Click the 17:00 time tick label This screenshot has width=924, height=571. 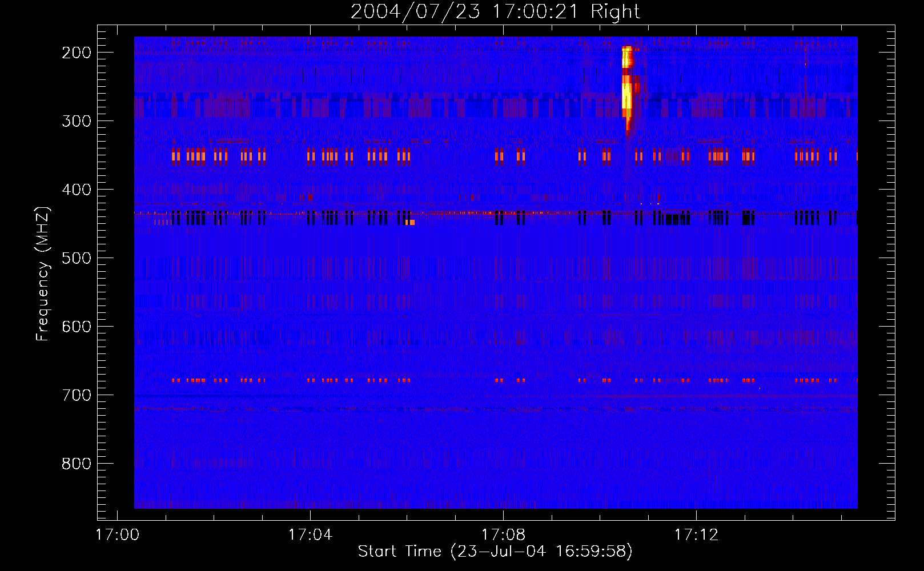(117, 535)
